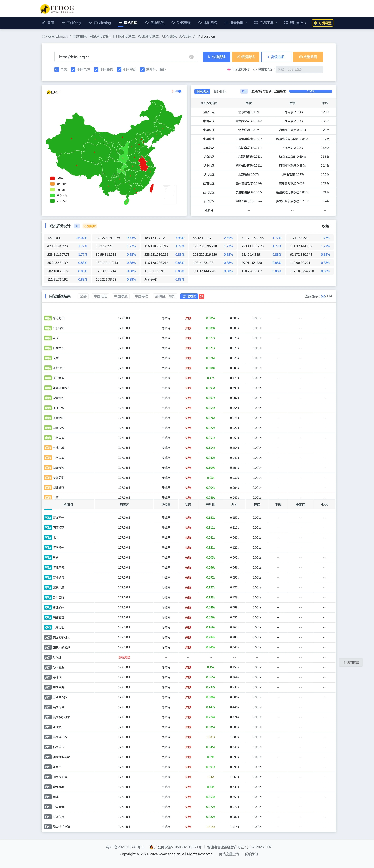The width and height of the screenshot is (374, 868).
Task: Expand the 批量检测 nav menu
Action: coord(236,23)
